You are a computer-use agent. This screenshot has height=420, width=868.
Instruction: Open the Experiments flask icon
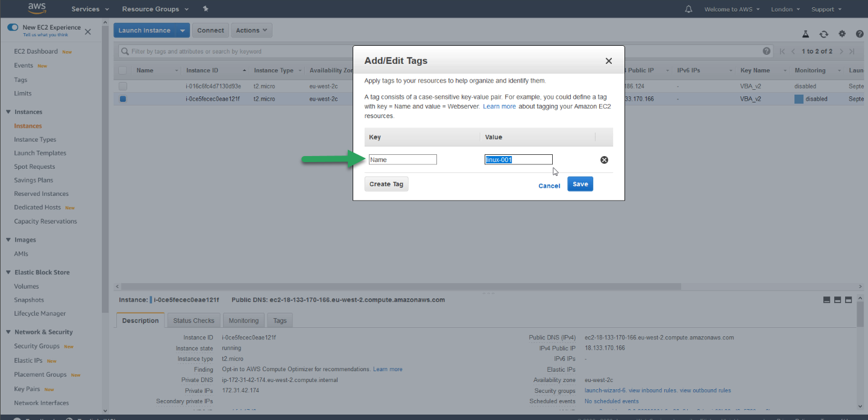[805, 34]
